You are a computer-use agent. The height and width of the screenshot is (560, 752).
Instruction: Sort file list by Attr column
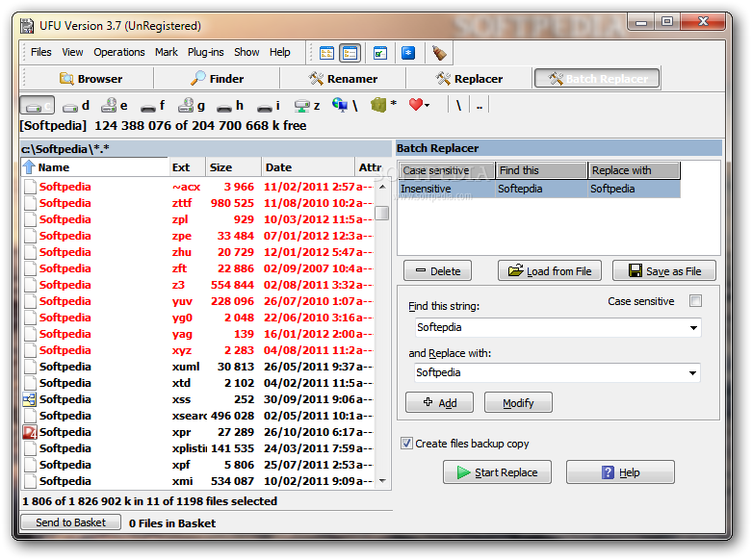coord(370,167)
